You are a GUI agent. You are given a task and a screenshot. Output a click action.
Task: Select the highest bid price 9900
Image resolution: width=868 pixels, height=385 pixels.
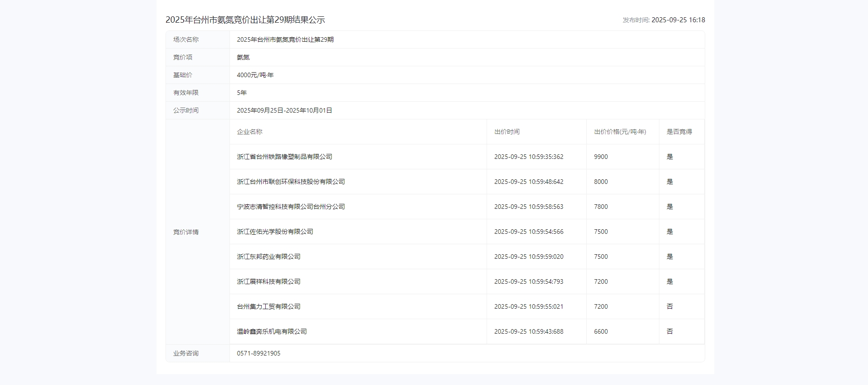pyautogui.click(x=601, y=157)
